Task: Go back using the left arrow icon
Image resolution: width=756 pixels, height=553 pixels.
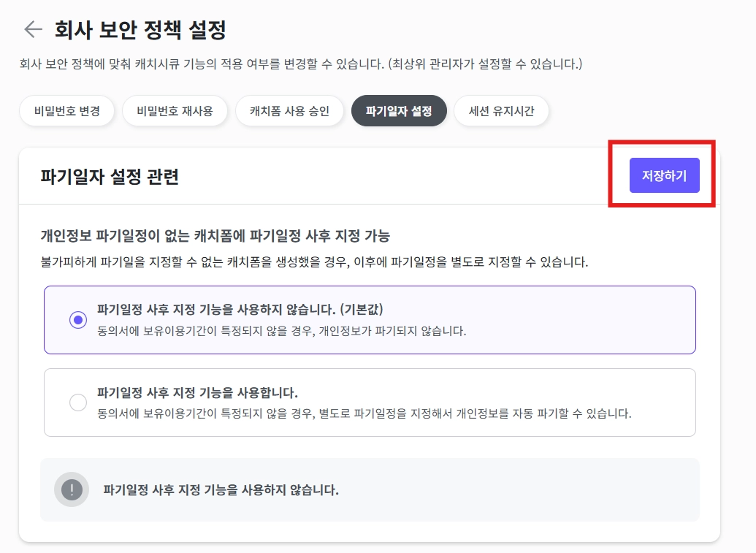Action: [x=34, y=29]
